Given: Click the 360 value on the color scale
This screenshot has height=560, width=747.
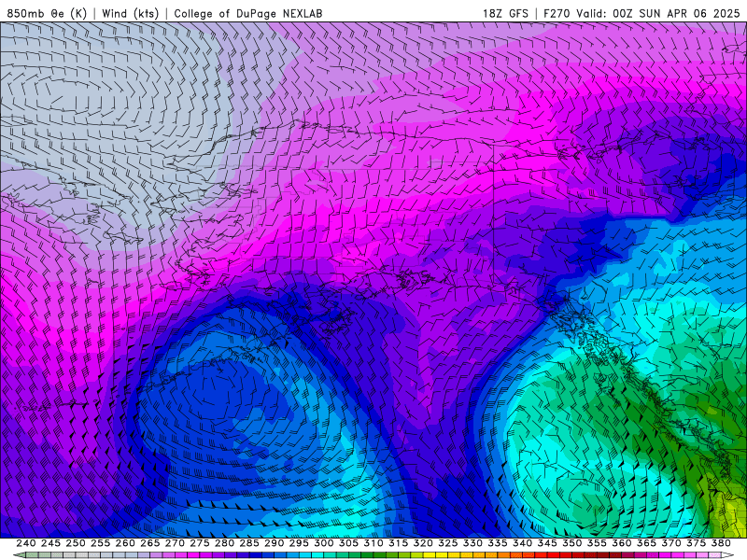Looking at the screenshot, I should 622,543.
